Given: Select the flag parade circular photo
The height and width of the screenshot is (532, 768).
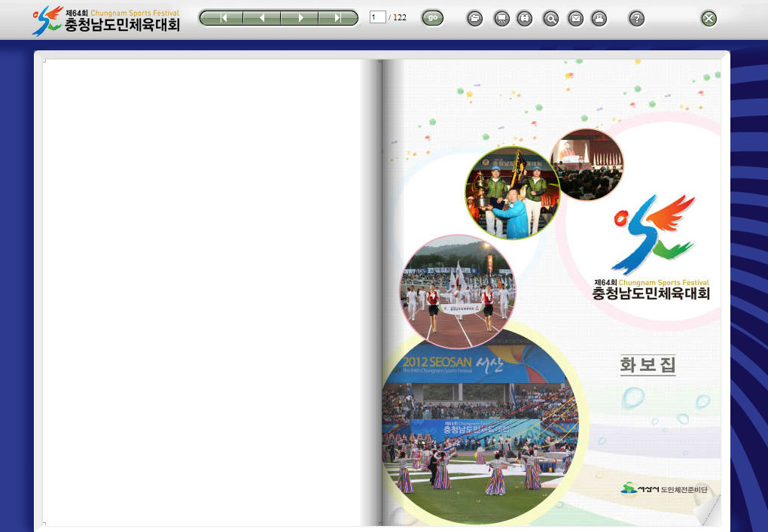Looking at the screenshot, I should click(x=457, y=290).
